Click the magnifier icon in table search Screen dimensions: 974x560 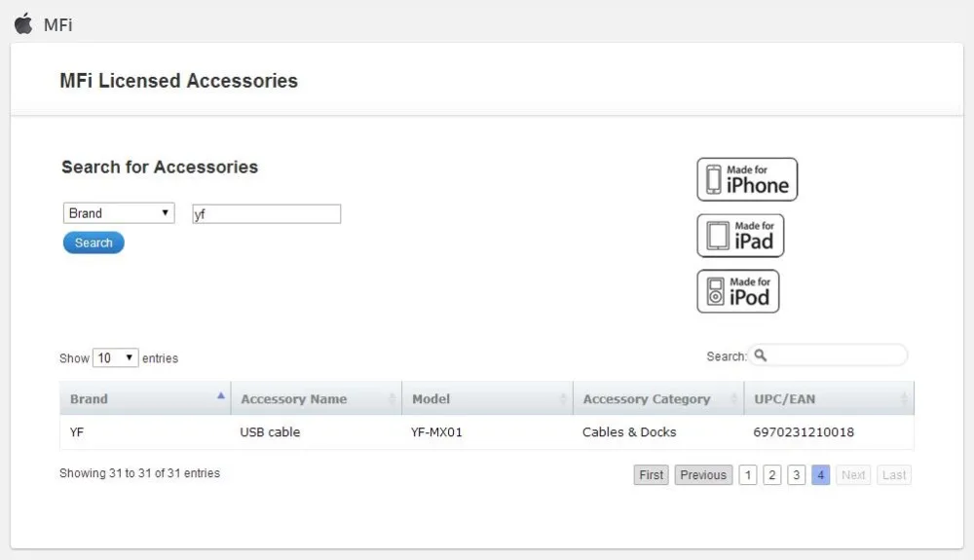[x=761, y=355]
